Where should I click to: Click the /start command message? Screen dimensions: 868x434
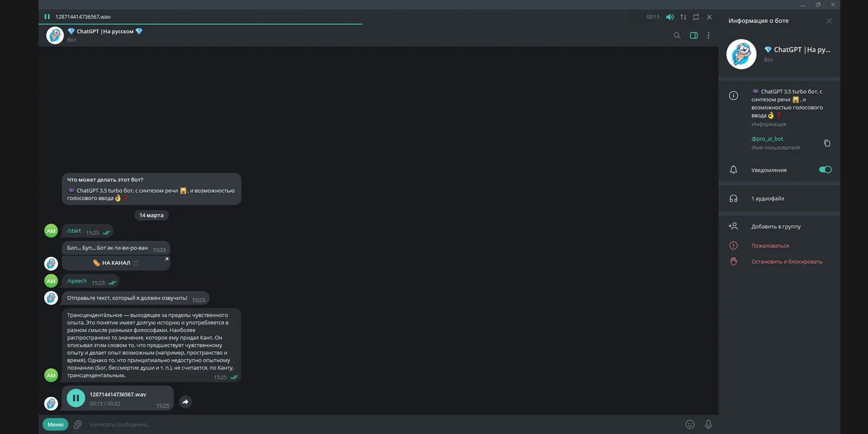pyautogui.click(x=87, y=231)
